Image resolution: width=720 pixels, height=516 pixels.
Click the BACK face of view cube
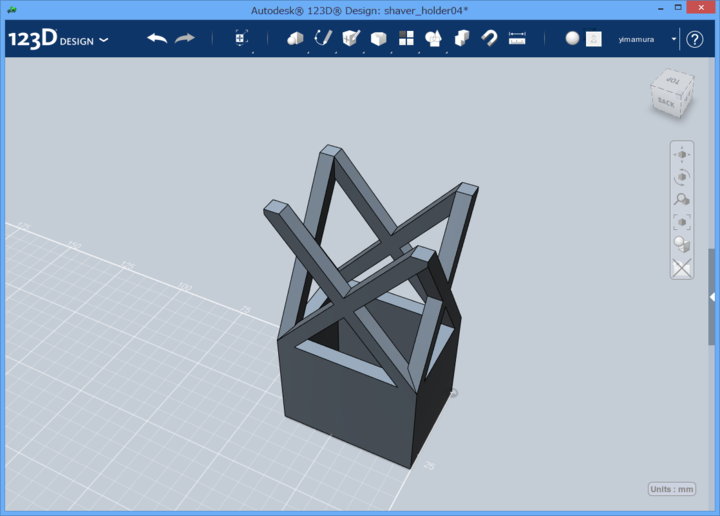(666, 102)
